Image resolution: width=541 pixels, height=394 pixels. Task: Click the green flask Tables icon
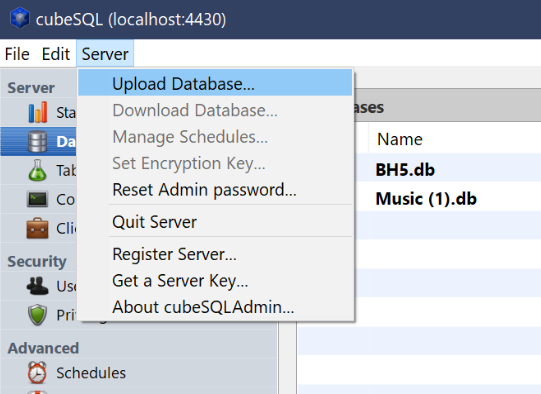pyautogui.click(x=37, y=170)
